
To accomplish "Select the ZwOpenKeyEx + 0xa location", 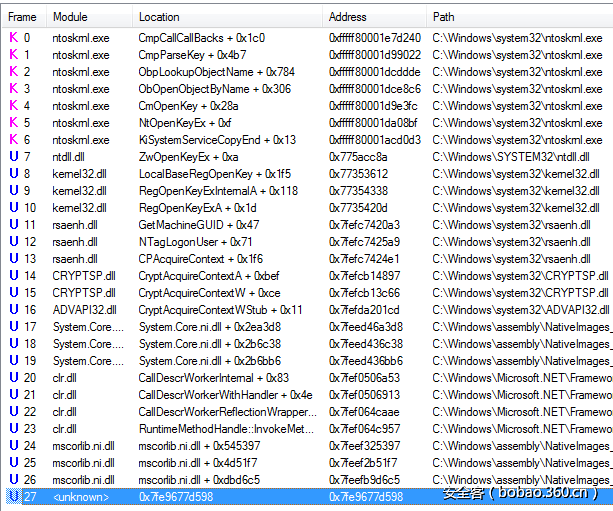I will coord(188,157).
